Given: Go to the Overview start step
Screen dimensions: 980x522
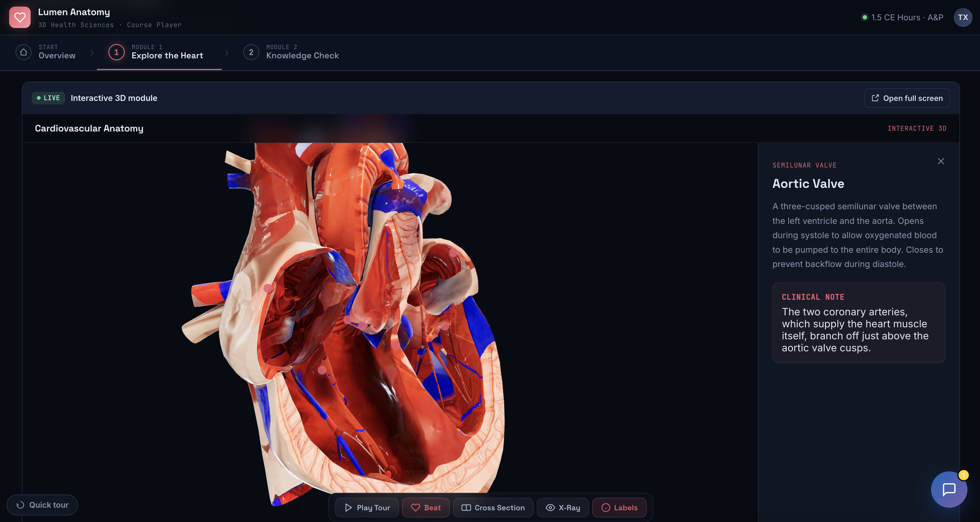Looking at the screenshot, I should coord(46,52).
